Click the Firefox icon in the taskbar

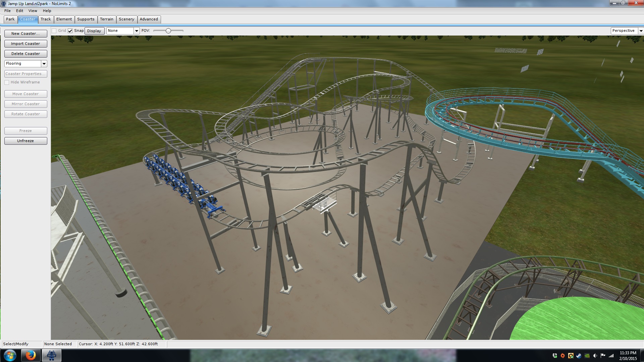pos(31,355)
